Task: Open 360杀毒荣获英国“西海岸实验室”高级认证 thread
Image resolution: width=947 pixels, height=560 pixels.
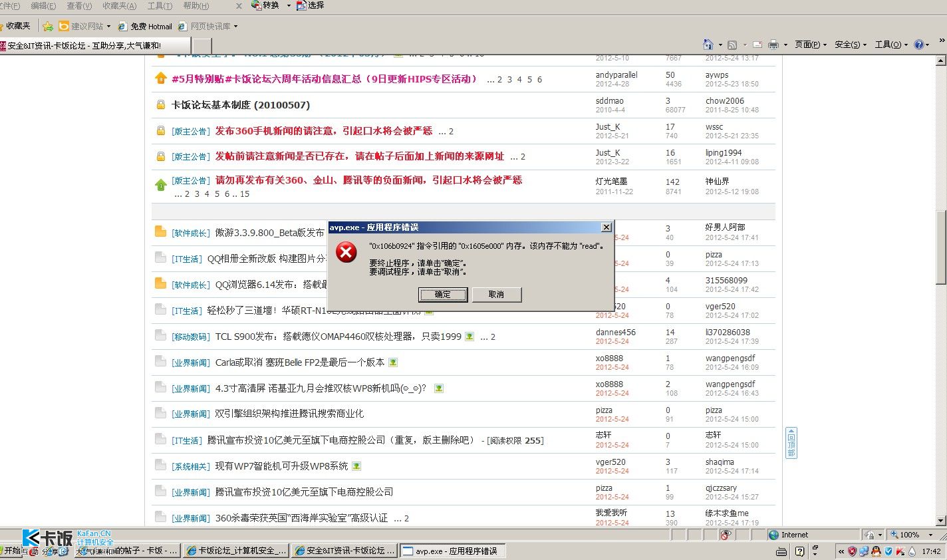Action: click(x=301, y=518)
